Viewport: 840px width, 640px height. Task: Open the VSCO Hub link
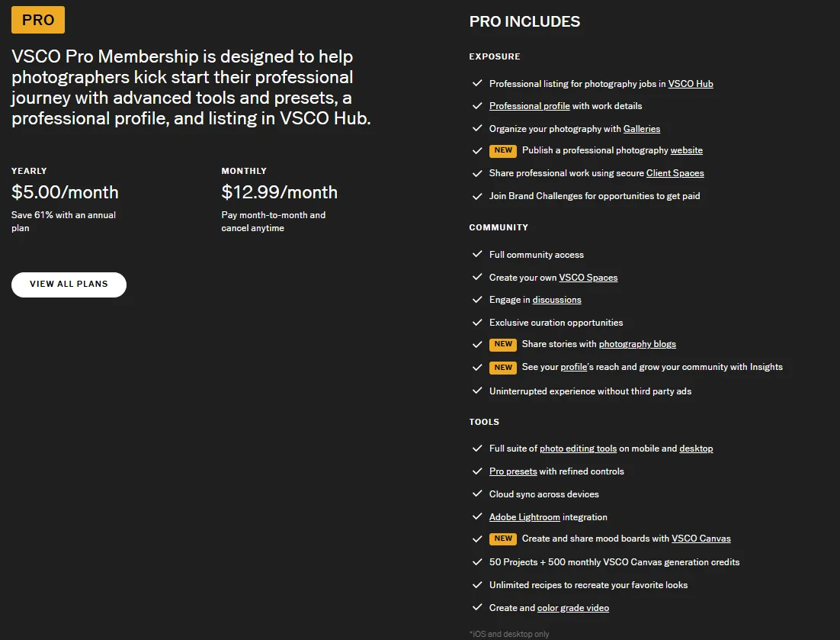coord(691,84)
